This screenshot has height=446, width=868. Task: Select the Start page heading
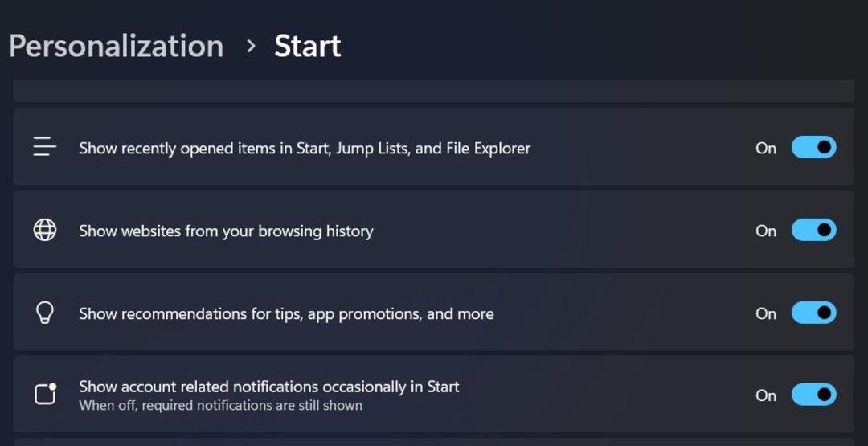tap(308, 46)
